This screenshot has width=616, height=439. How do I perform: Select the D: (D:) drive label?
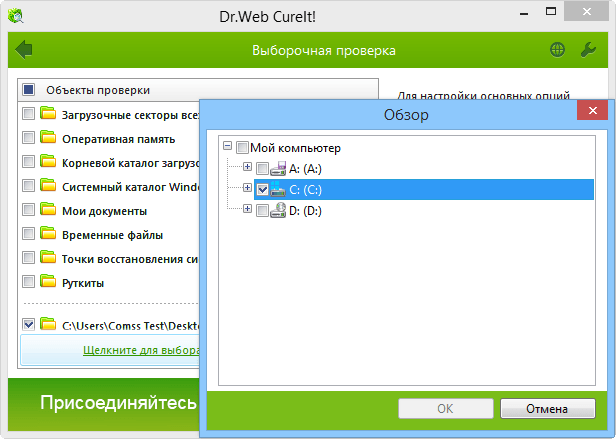pyautogui.click(x=305, y=211)
